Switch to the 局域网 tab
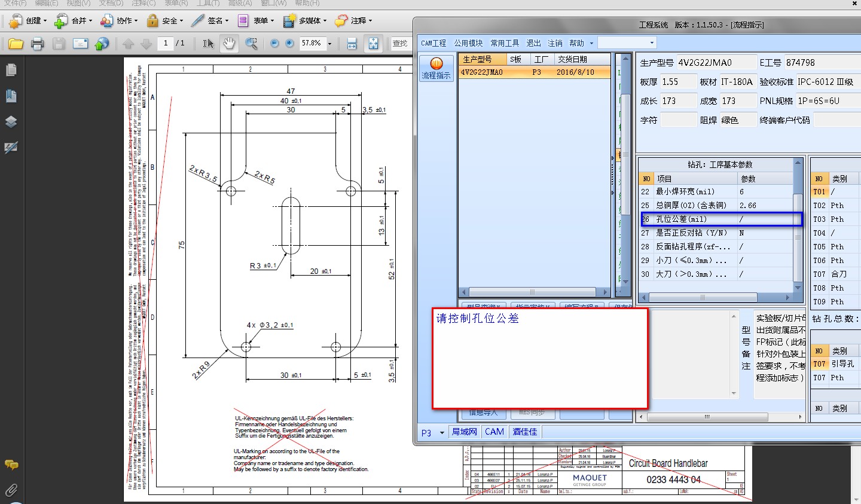The height and width of the screenshot is (504, 861). [x=465, y=432]
